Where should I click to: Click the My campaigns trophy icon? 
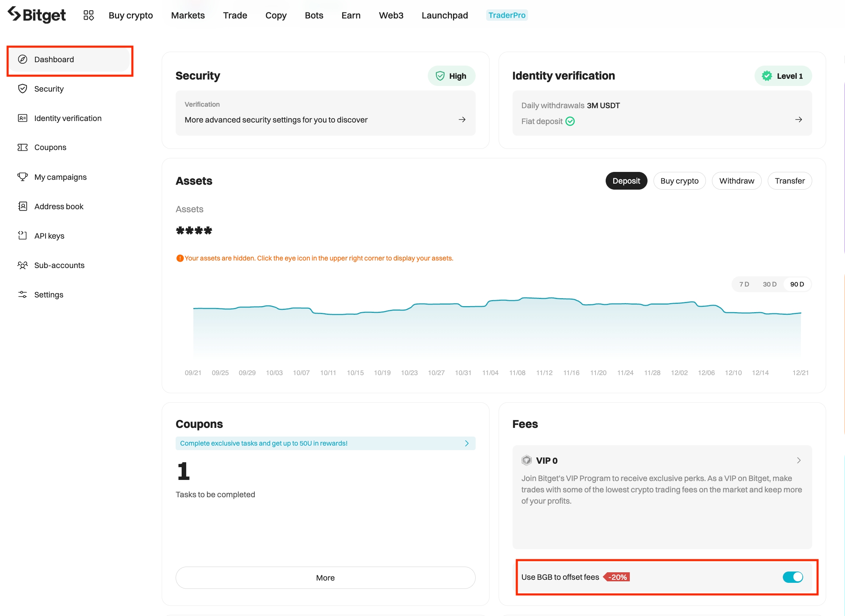coord(23,177)
